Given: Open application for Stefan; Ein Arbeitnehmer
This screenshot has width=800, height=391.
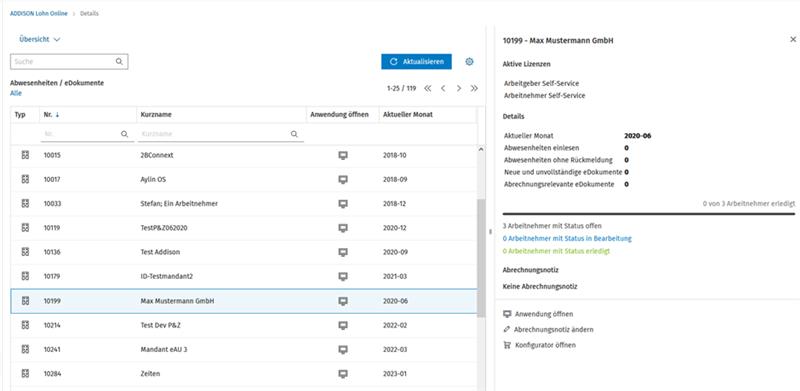Looking at the screenshot, I should tap(343, 204).
